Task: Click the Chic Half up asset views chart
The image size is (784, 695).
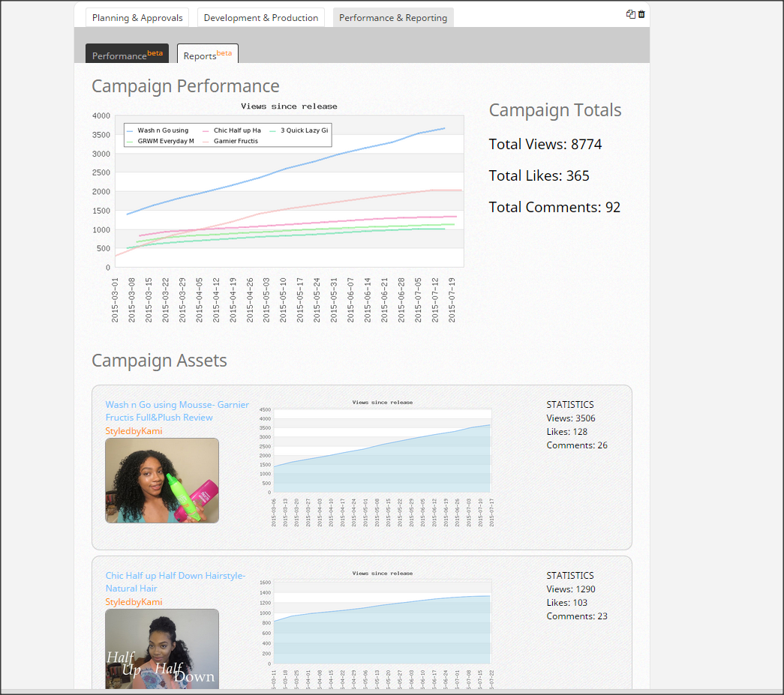Action: pyautogui.click(x=382, y=622)
